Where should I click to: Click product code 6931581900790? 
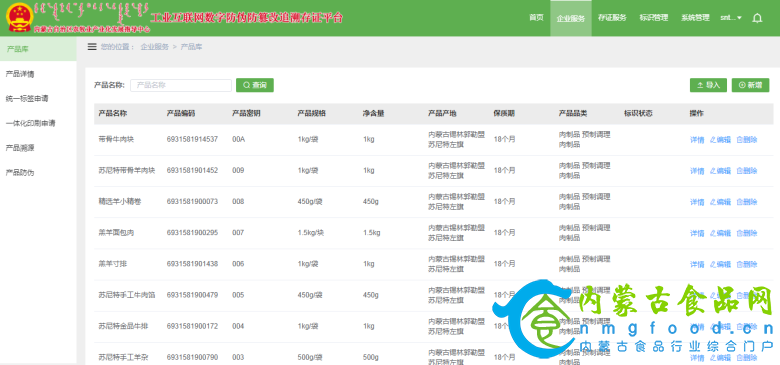(x=192, y=358)
